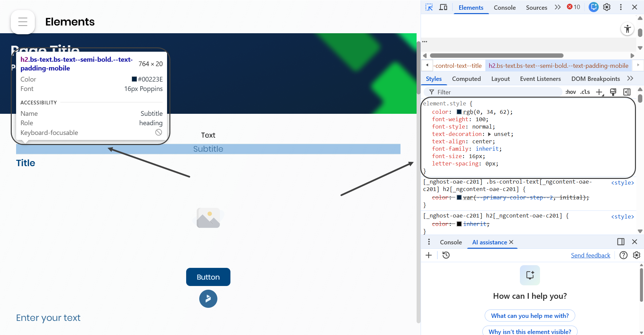644x335 pixels.
Task: Open DevTools settings gear icon
Action: pyautogui.click(x=607, y=7)
